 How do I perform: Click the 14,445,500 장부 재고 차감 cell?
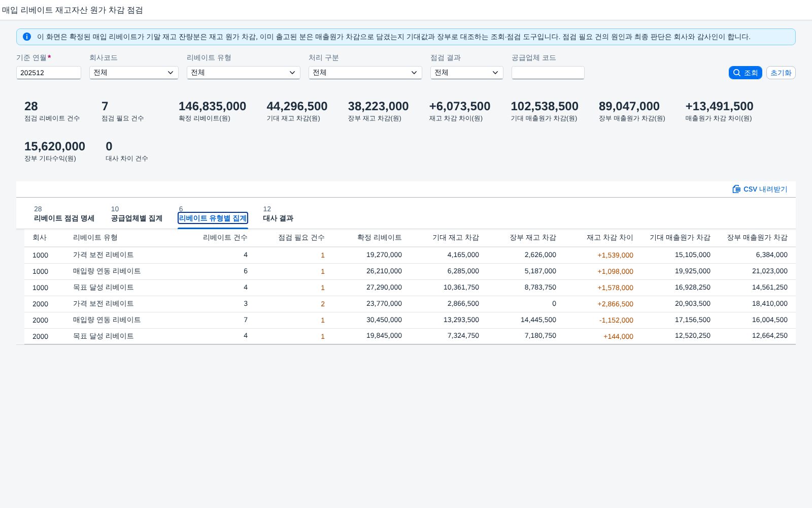pos(538,320)
